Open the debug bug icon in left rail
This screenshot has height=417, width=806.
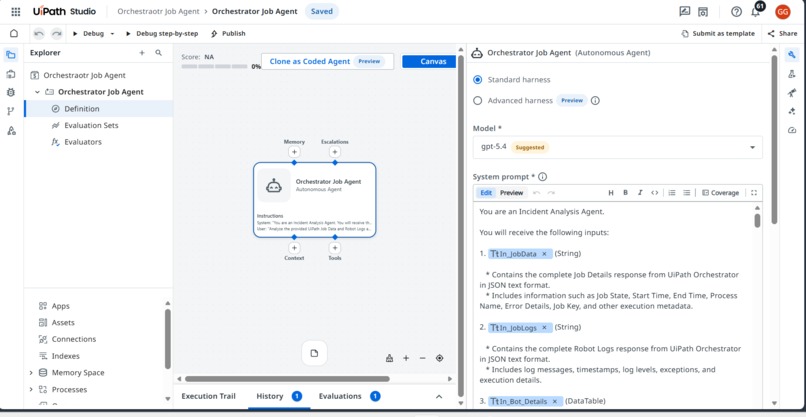point(11,92)
